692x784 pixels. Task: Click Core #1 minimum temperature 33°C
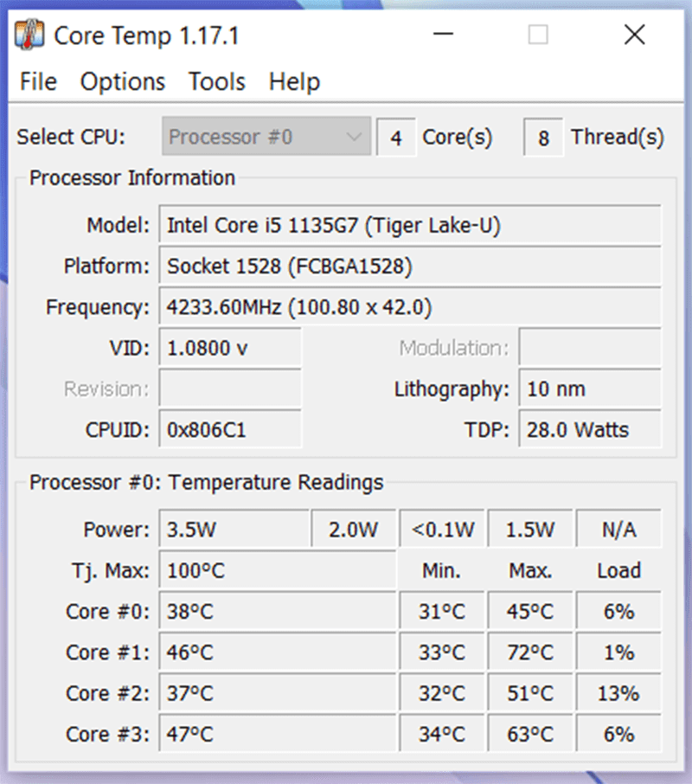pos(442,652)
